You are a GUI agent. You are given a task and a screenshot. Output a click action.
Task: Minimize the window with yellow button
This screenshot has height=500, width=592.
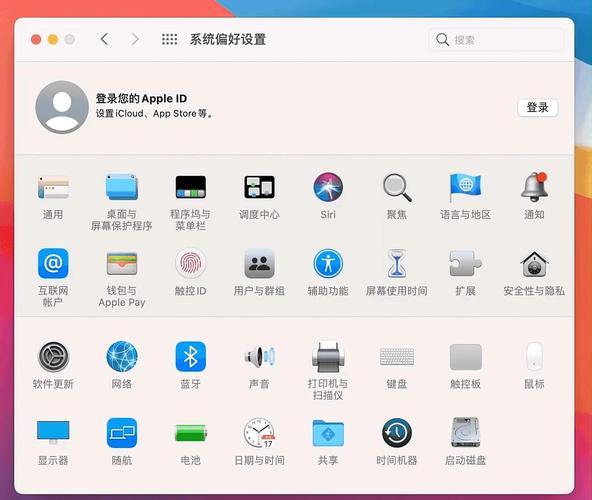coord(53,39)
